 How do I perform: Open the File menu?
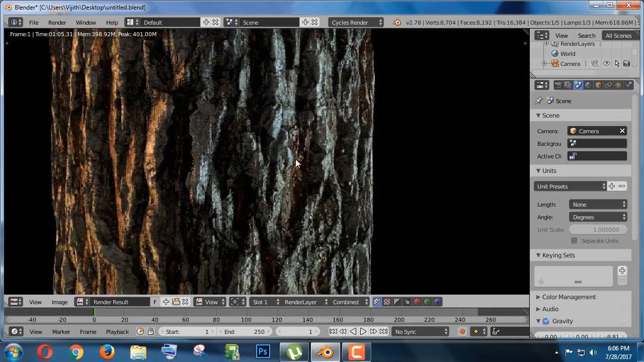tap(34, 22)
